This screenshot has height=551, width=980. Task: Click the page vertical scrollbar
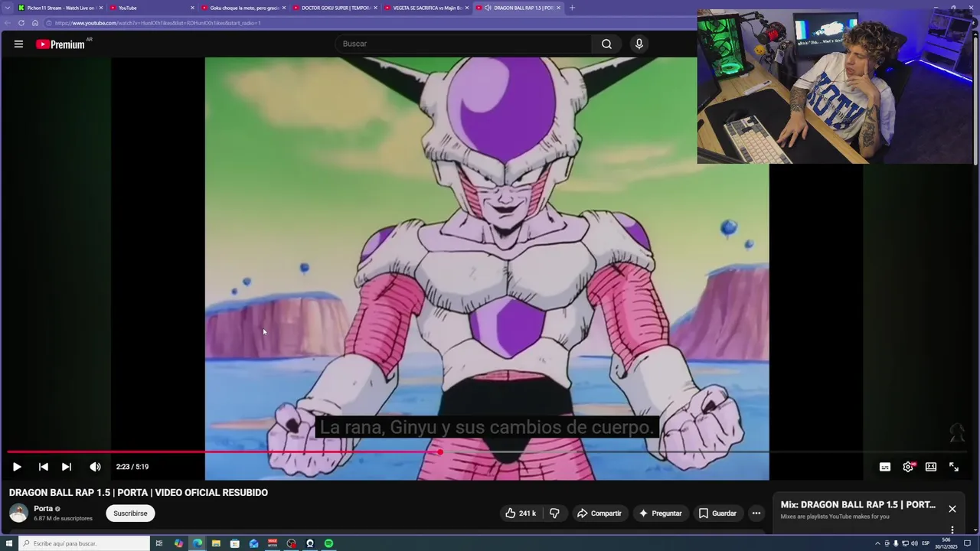click(976, 99)
